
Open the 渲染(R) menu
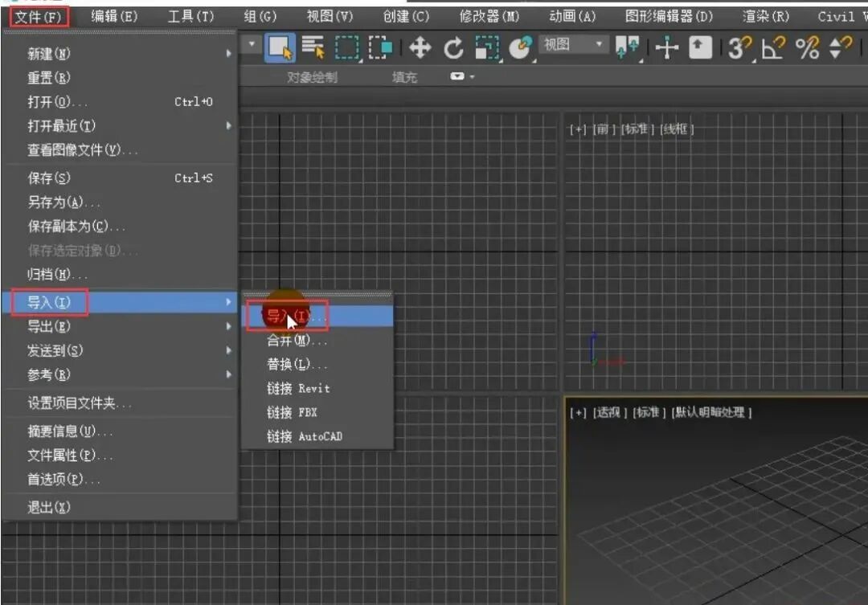[766, 16]
